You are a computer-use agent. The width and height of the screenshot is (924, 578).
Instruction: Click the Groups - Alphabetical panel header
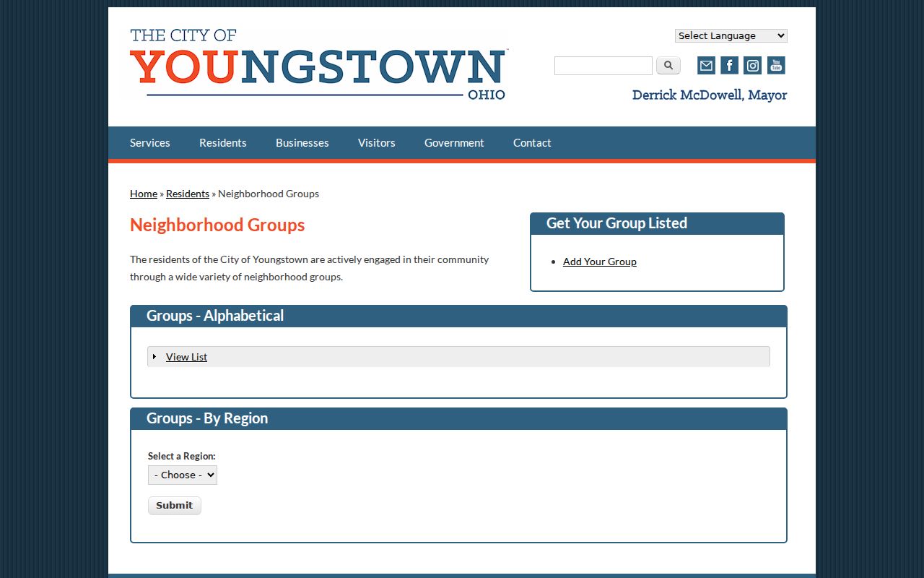tap(458, 316)
